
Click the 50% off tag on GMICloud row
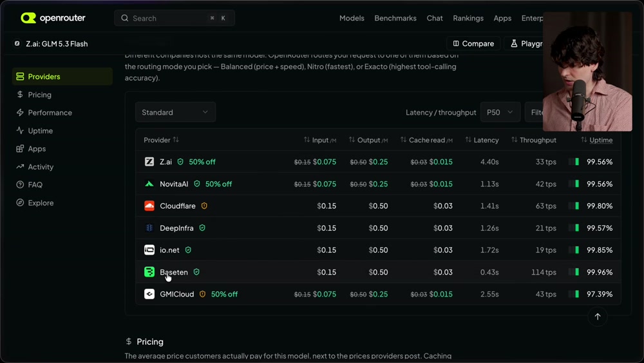[224, 294]
